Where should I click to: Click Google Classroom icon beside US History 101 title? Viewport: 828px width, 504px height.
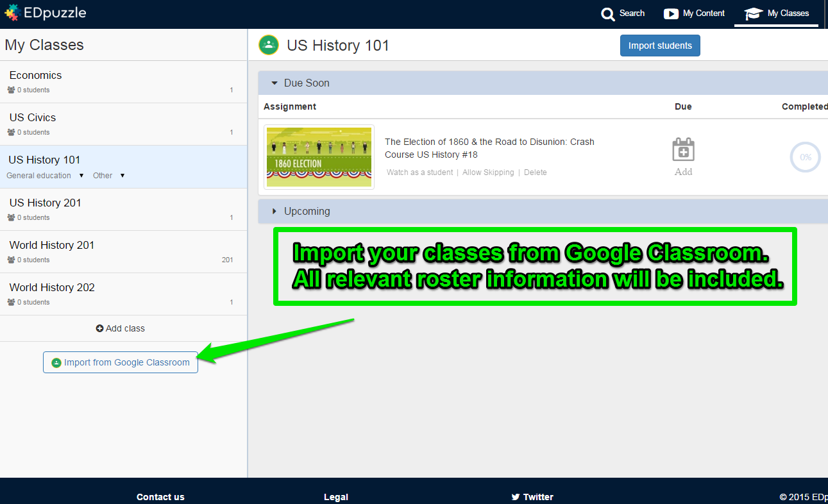click(x=269, y=45)
